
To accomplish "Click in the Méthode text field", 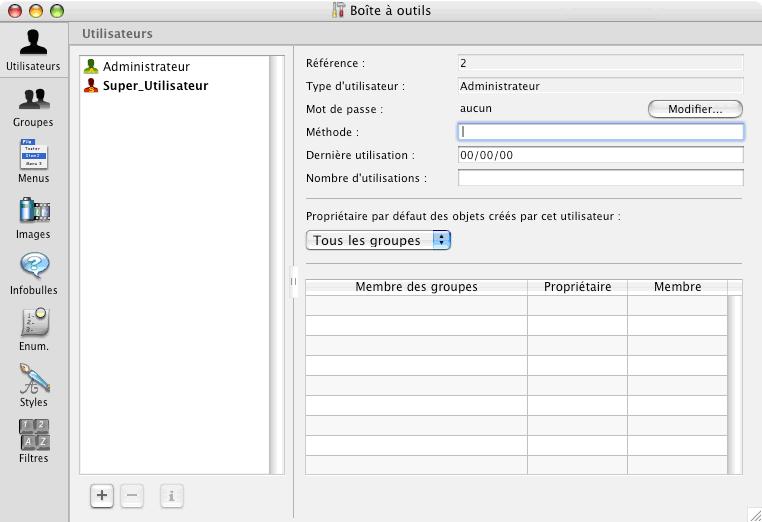I will (600, 132).
